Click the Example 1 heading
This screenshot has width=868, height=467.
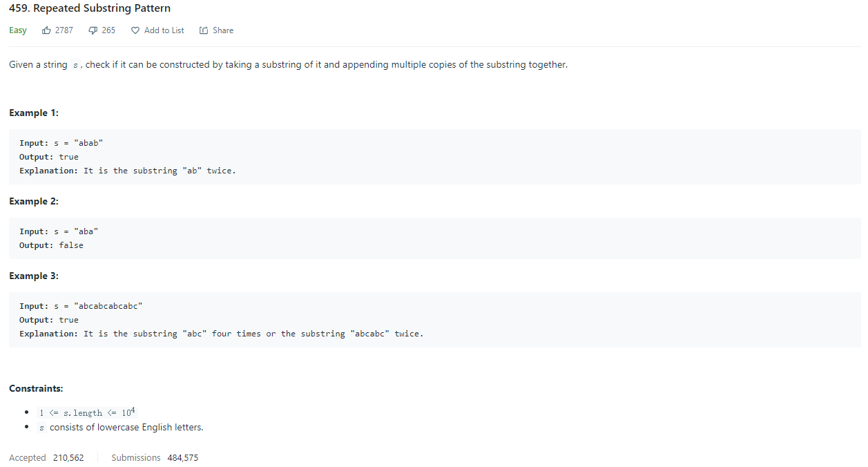pyautogui.click(x=34, y=113)
